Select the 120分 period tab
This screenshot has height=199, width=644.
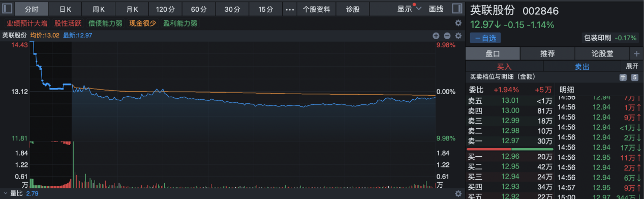tap(166, 9)
